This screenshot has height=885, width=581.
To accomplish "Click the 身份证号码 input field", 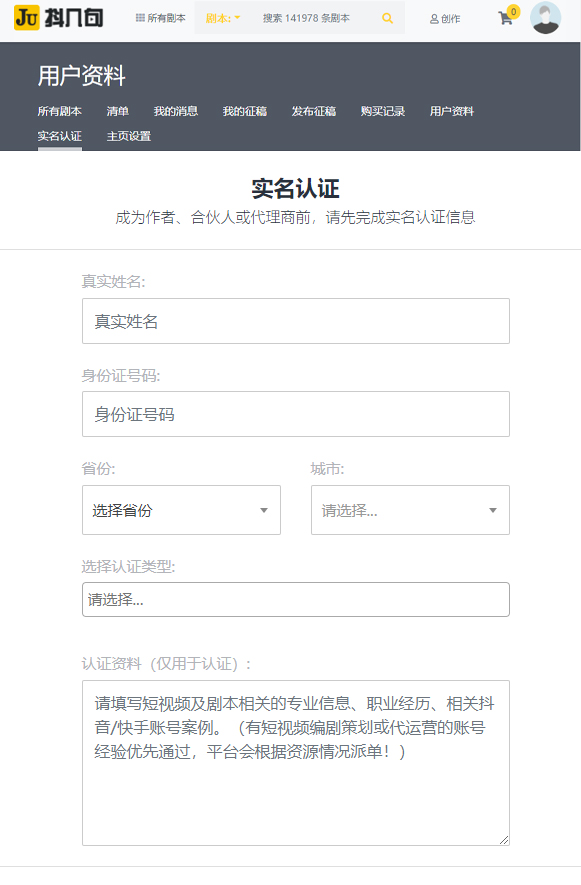I will (x=296, y=414).
